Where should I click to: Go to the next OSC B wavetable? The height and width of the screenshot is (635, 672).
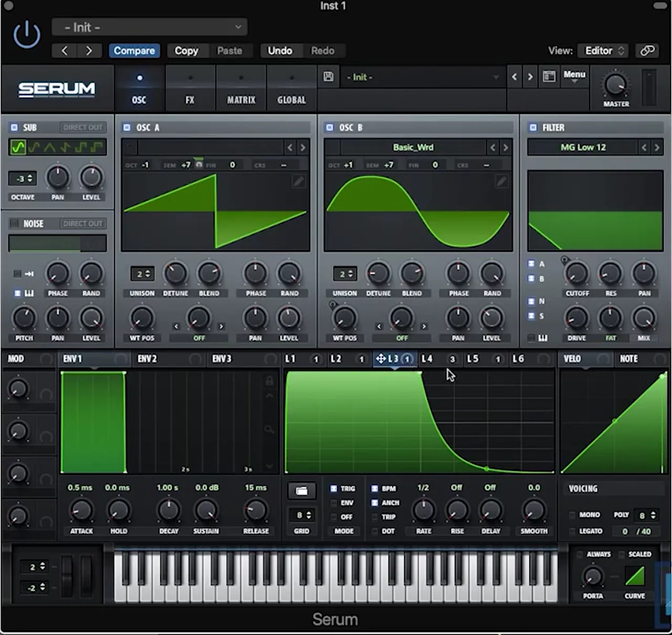pos(506,147)
